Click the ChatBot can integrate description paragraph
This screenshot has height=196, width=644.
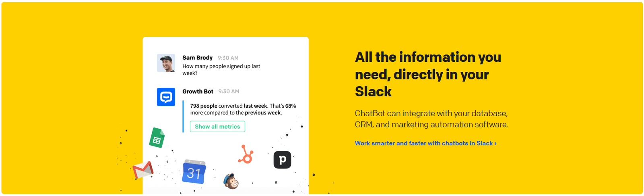click(431, 119)
